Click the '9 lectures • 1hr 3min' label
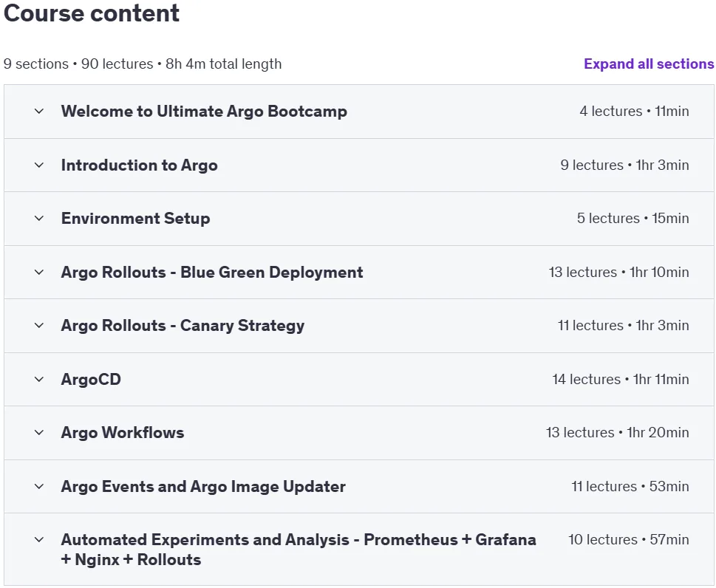Screen dimensions: 716x588 click(x=624, y=165)
